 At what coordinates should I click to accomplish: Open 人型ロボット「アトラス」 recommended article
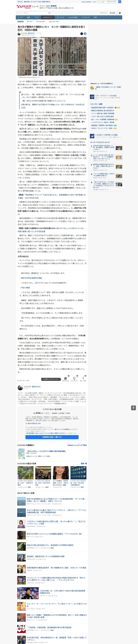(x=57, y=511)
